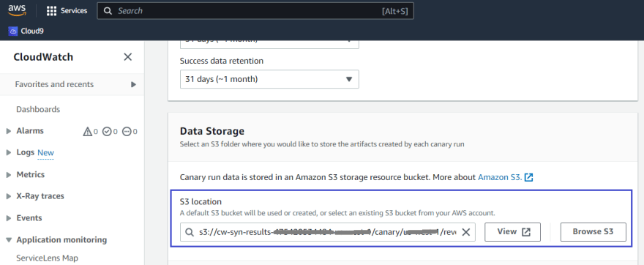
Task: Click the magnifier in S3 location field
Action: click(x=190, y=232)
